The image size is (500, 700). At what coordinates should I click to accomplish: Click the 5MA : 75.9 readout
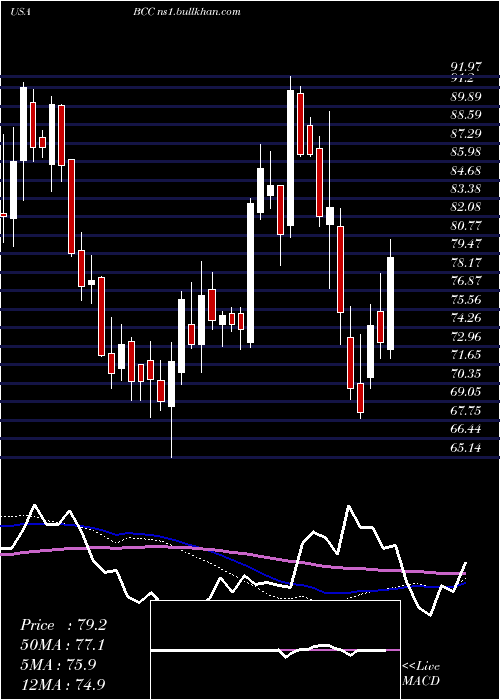coord(58,664)
